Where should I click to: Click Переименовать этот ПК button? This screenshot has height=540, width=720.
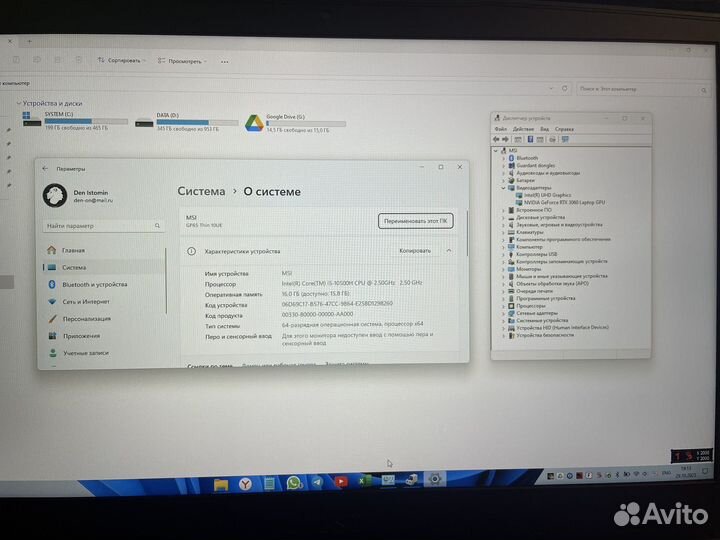click(416, 221)
